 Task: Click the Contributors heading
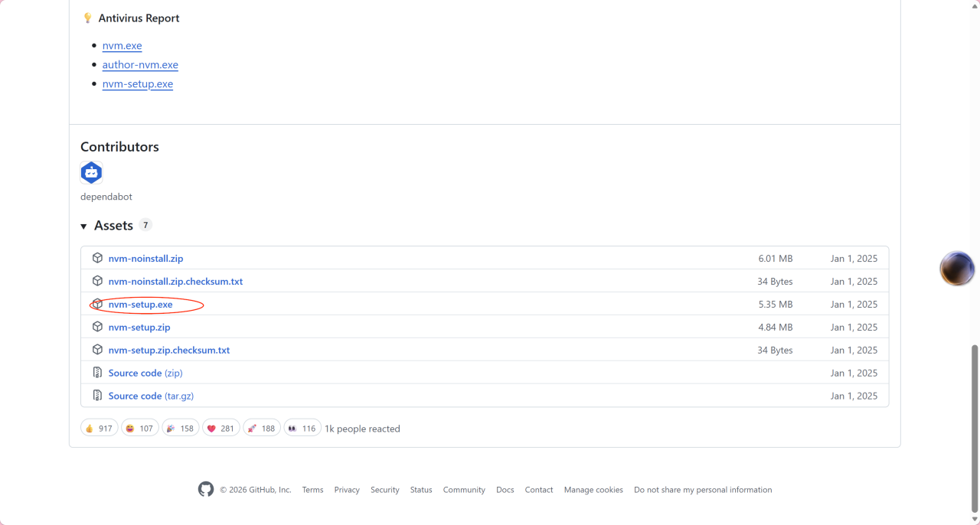tap(119, 147)
